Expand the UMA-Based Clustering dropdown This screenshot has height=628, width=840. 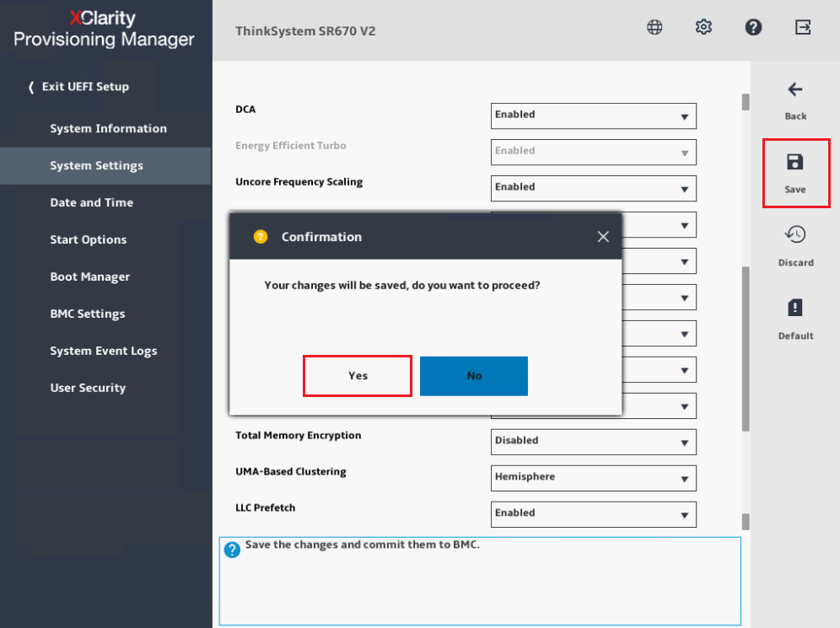tap(593, 478)
